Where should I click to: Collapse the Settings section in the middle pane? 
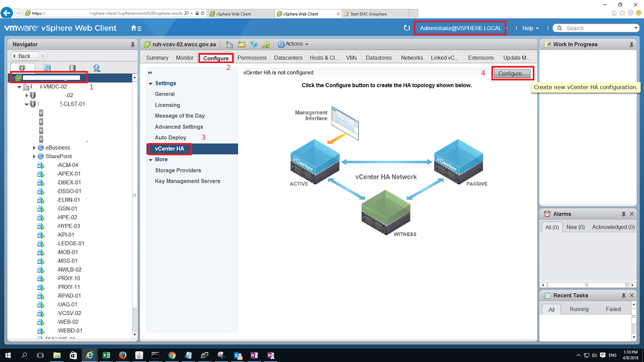150,83
